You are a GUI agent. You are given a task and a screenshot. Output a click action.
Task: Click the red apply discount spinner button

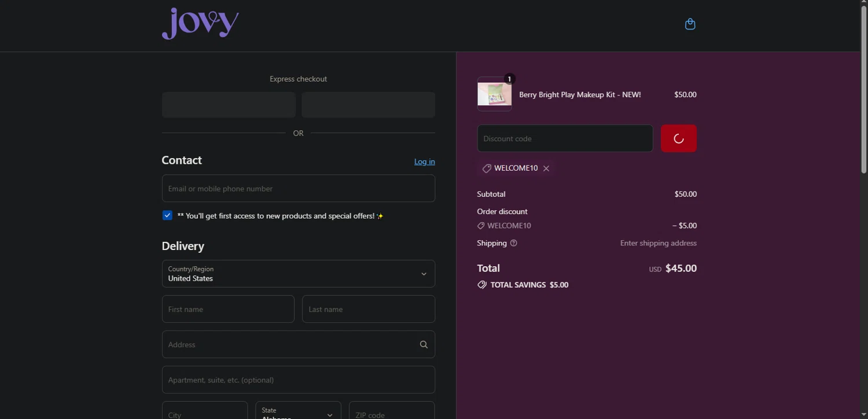[x=679, y=138]
